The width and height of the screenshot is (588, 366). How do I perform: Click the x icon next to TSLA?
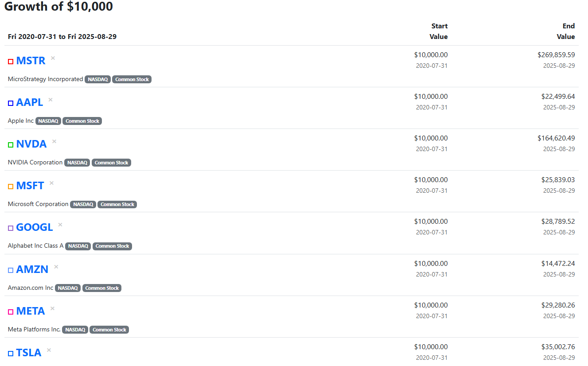click(49, 350)
